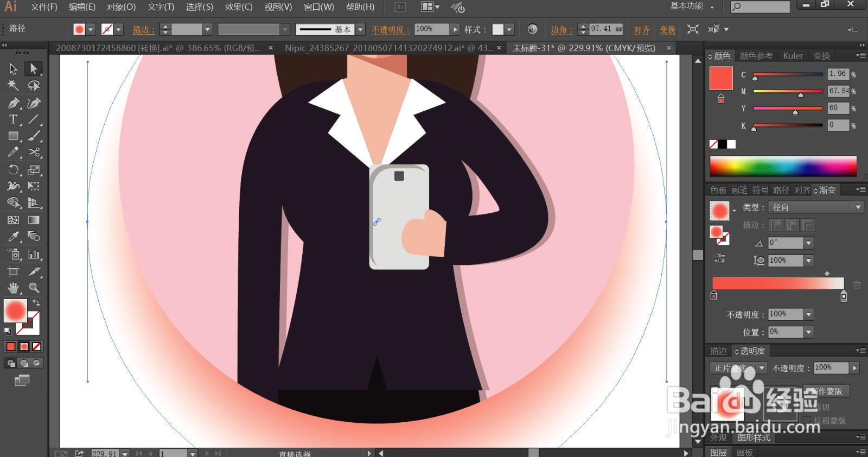Set paint mode to solid Color
The width and height of the screenshot is (868, 457).
pyautogui.click(x=11, y=346)
